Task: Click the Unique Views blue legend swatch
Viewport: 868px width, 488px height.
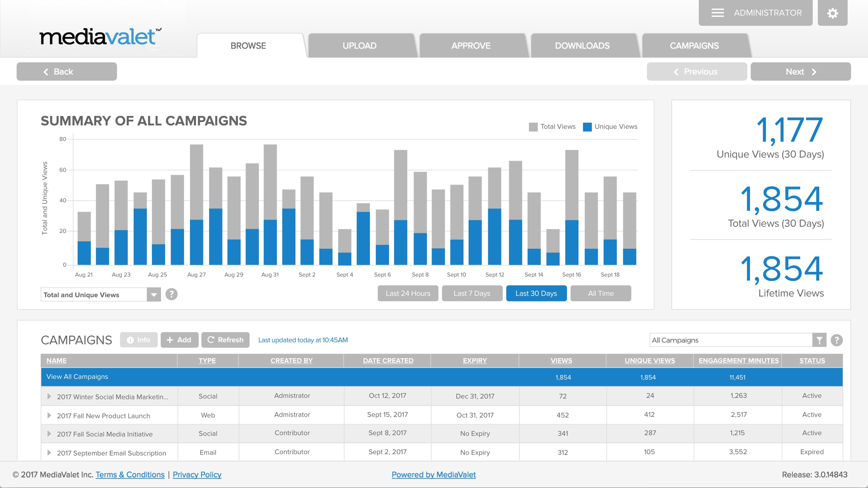Action: tap(587, 127)
